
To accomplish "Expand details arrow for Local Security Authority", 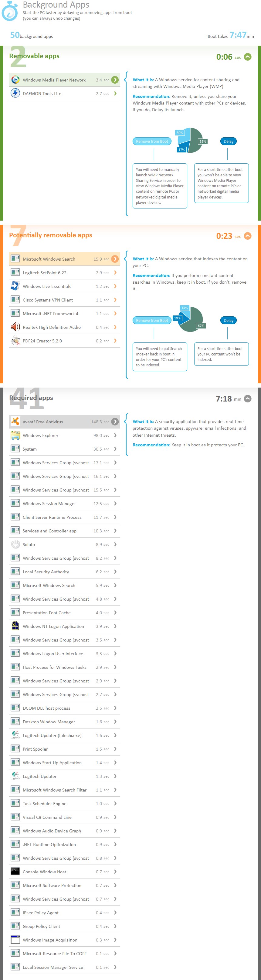I will click(x=115, y=572).
